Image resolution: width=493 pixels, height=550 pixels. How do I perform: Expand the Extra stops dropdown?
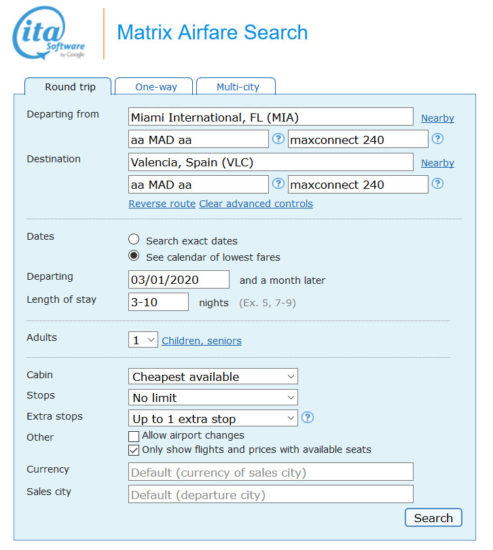tap(213, 418)
